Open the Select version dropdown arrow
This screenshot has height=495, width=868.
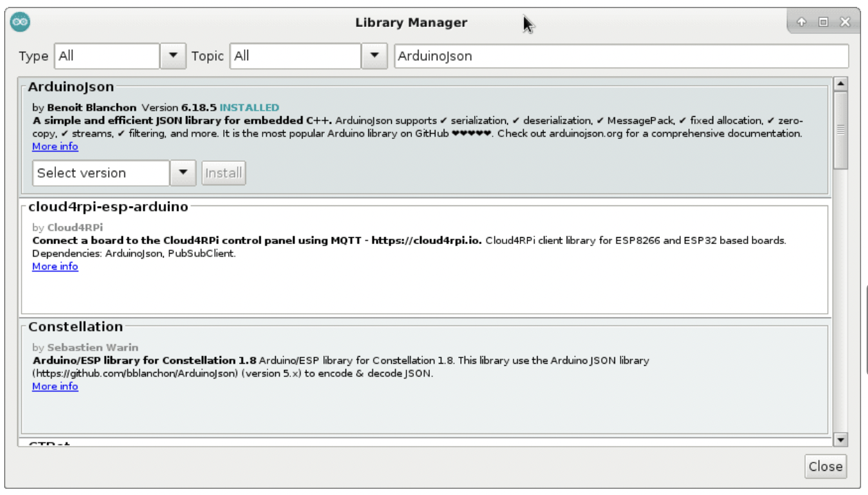click(x=183, y=173)
